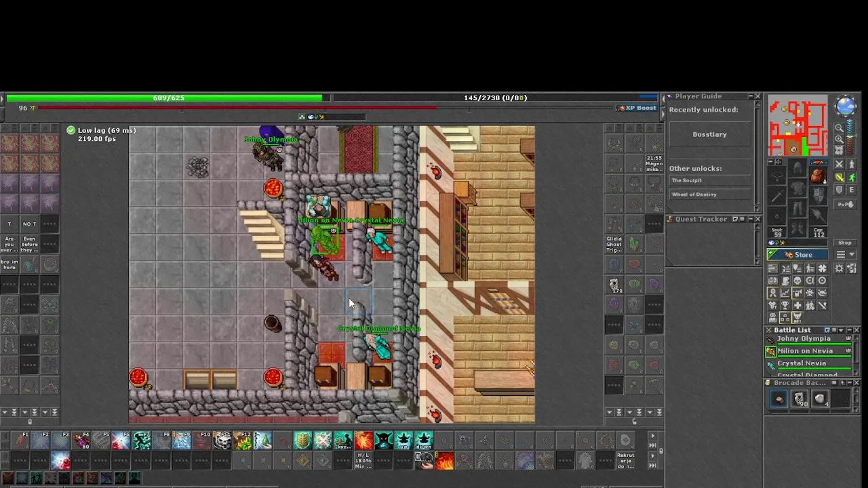
Task: Open the main menu dropdown
Action: (x=845, y=254)
